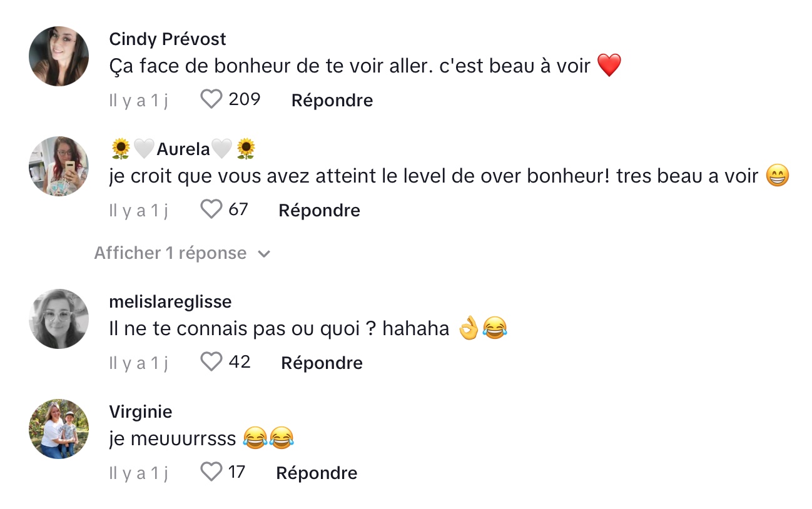This screenshot has height=509, width=812.
Task: Click Répondre under Aurela's comment
Action: click(319, 211)
